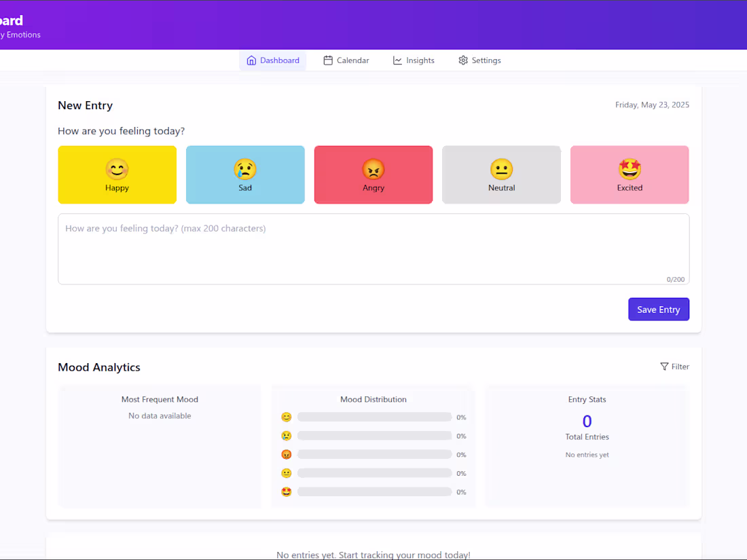This screenshot has width=747, height=560.
Task: Save the mood entry
Action: pos(659,310)
